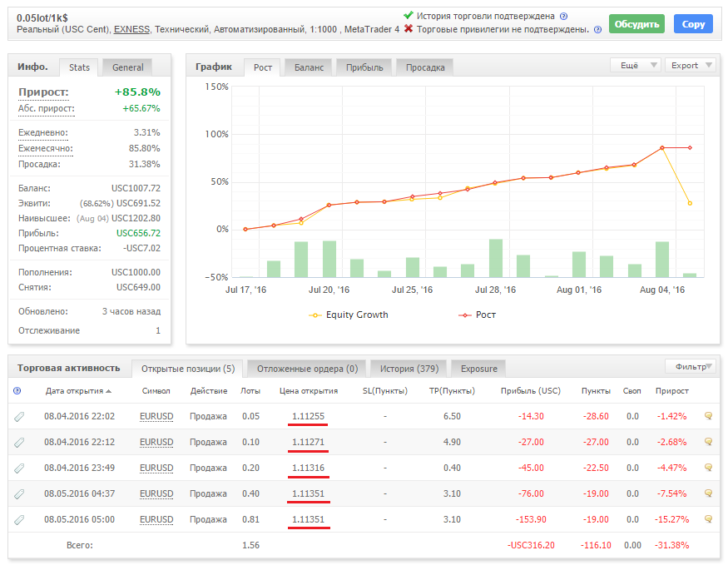Open the comment bubble for the -7.54% trade

[x=709, y=493]
